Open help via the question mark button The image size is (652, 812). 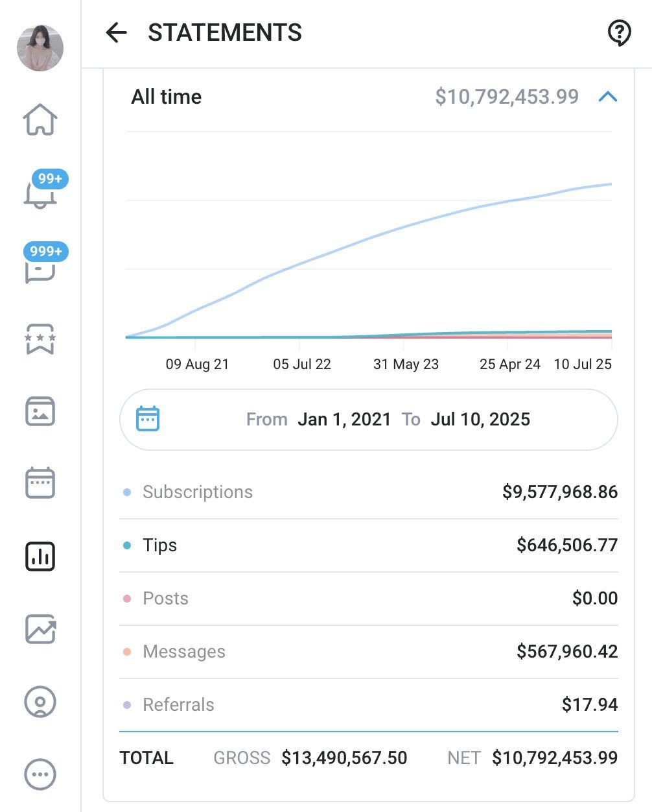pos(618,32)
